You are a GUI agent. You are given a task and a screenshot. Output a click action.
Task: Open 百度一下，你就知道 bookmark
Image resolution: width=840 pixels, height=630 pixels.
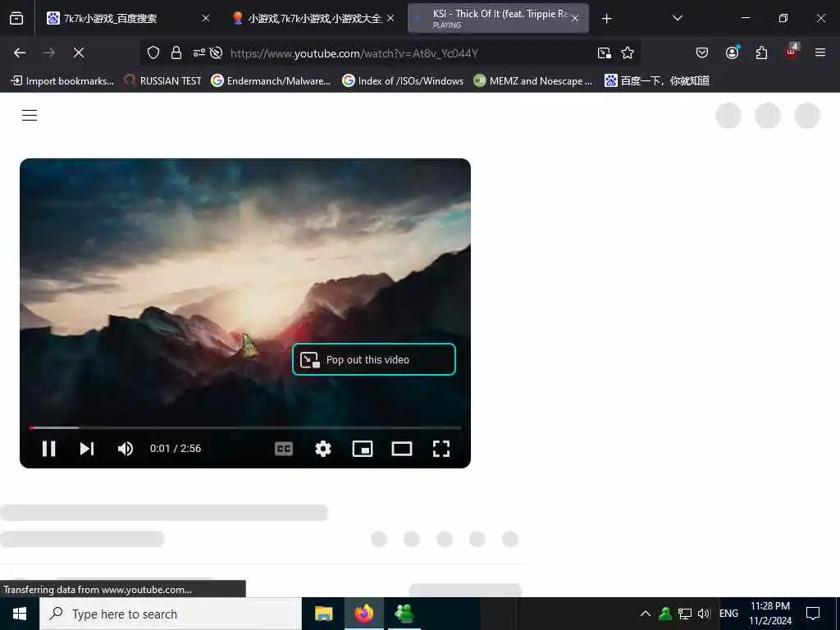click(657, 81)
